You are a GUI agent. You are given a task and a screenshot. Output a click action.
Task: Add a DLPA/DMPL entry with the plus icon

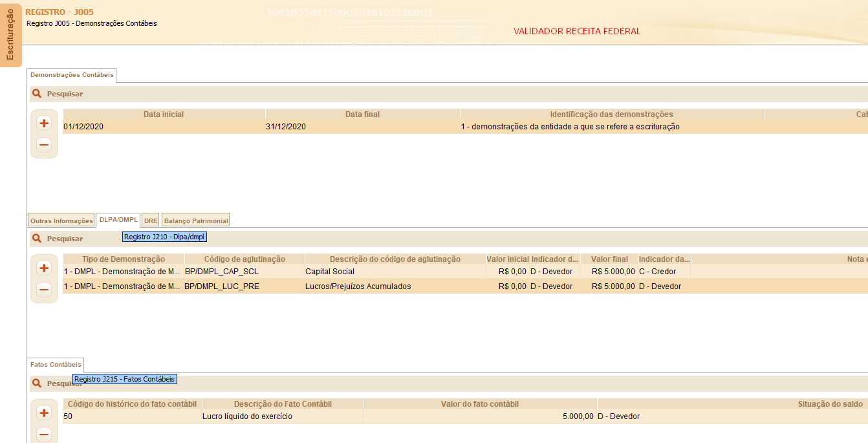point(43,267)
